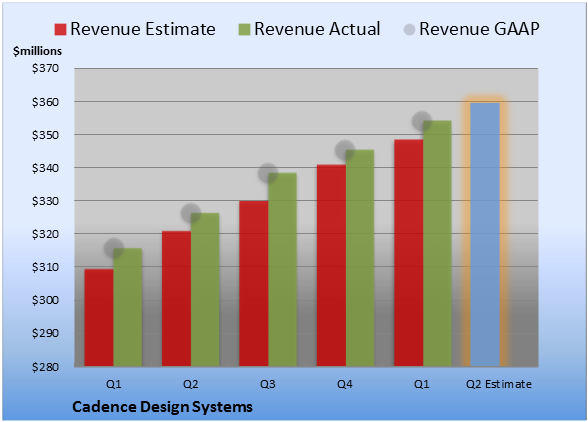Click the '$310' axis value
Viewport: 588px width, 422px height.
click(45, 267)
